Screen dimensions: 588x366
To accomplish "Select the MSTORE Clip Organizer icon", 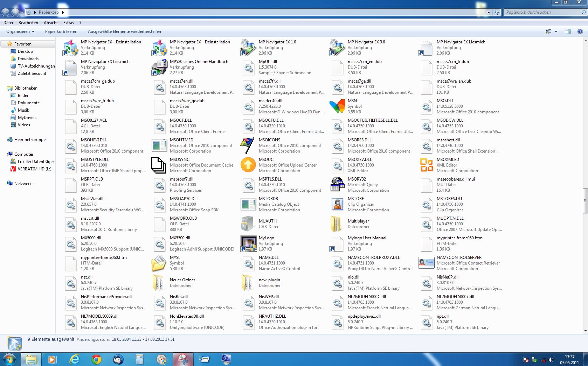I will click(x=337, y=204).
